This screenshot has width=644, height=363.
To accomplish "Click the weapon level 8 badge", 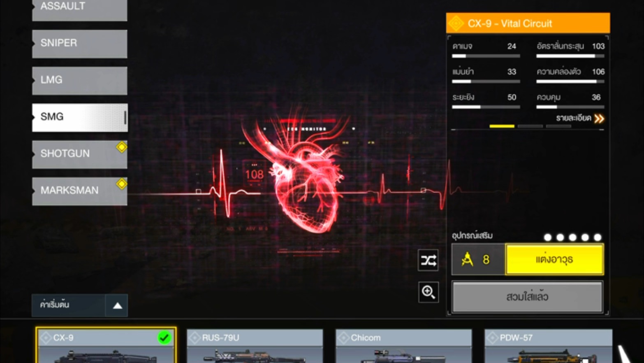I will tap(478, 259).
